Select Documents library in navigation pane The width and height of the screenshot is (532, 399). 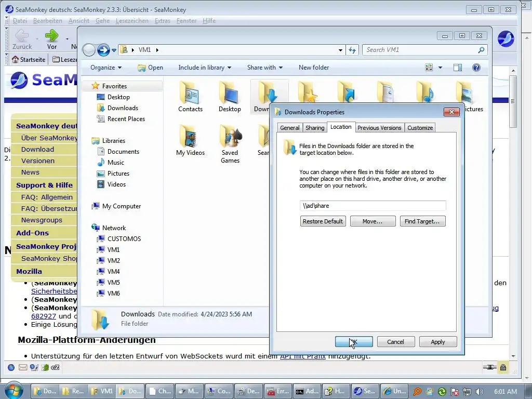pos(118,151)
